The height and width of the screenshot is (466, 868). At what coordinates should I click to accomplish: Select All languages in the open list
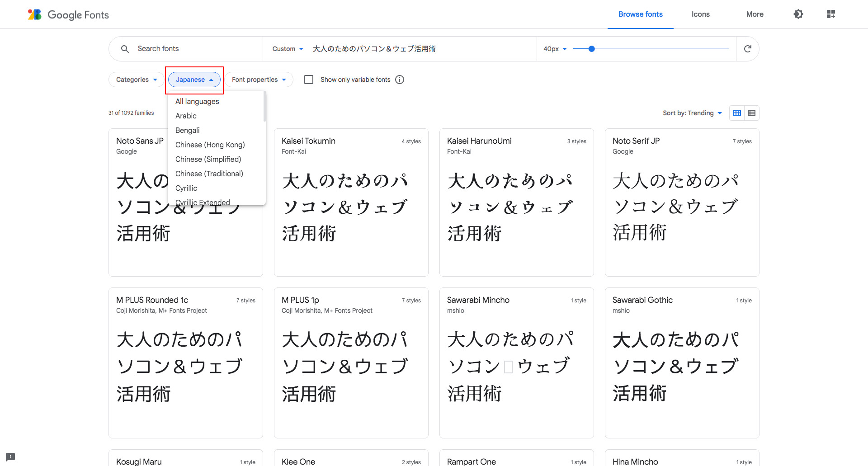click(x=197, y=101)
